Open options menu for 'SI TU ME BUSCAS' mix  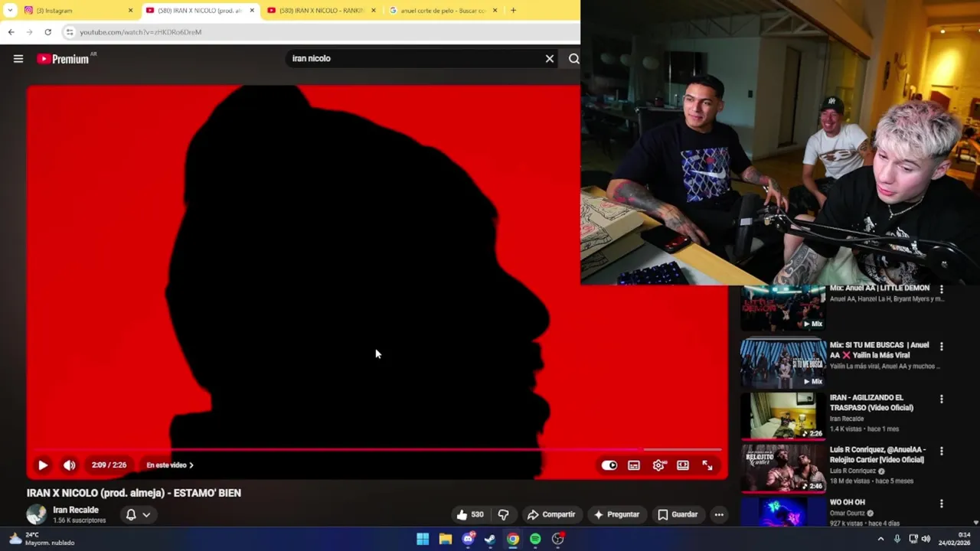(942, 347)
